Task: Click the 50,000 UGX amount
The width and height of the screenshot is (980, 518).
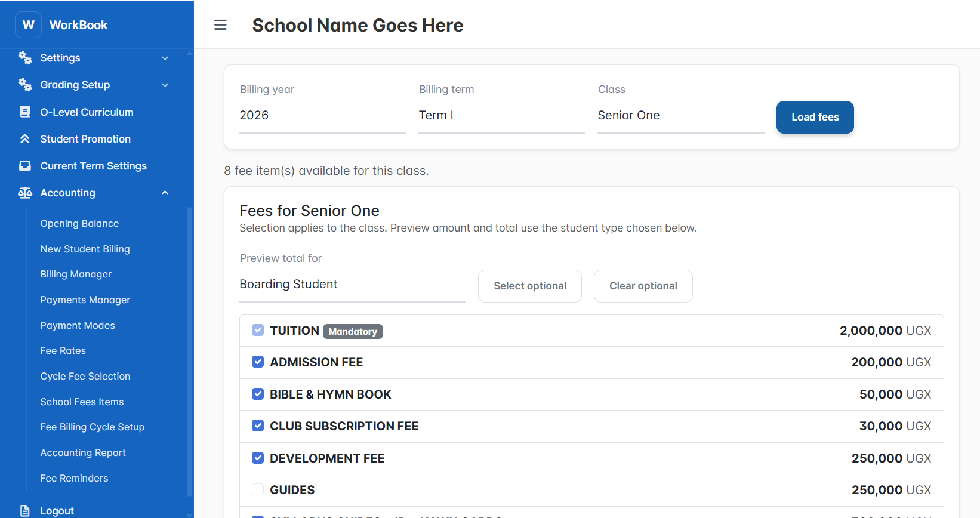Action: (x=895, y=394)
